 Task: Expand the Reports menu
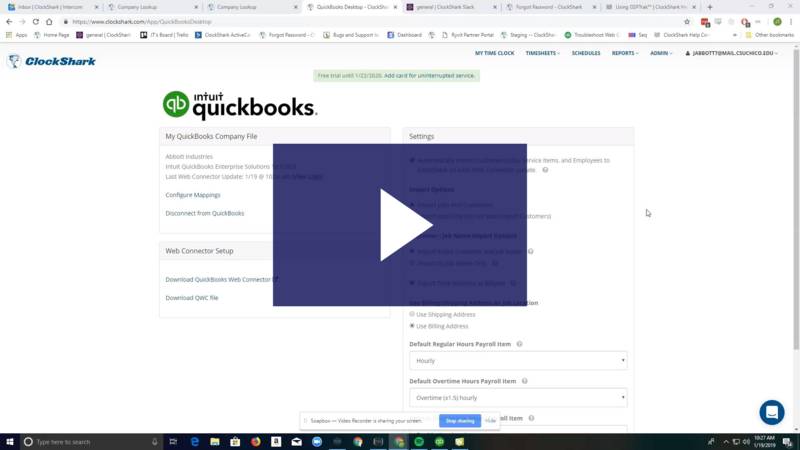(624, 53)
